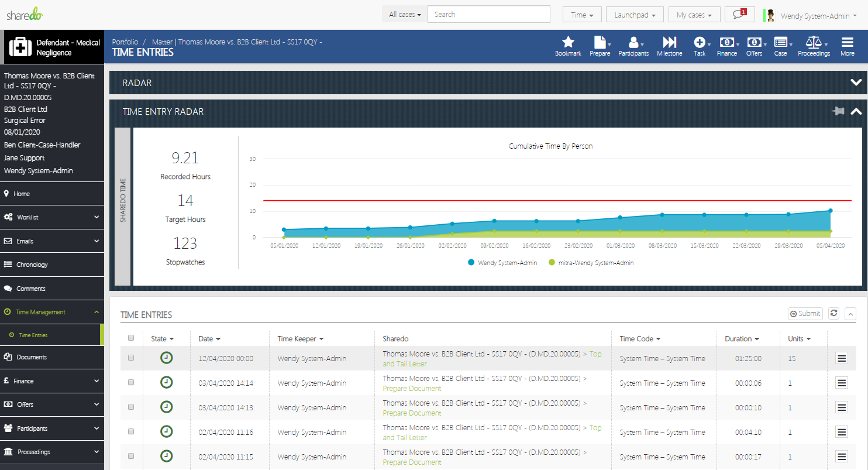Open the Portfolio breadcrumb link
The image size is (868, 470).
[x=125, y=42]
